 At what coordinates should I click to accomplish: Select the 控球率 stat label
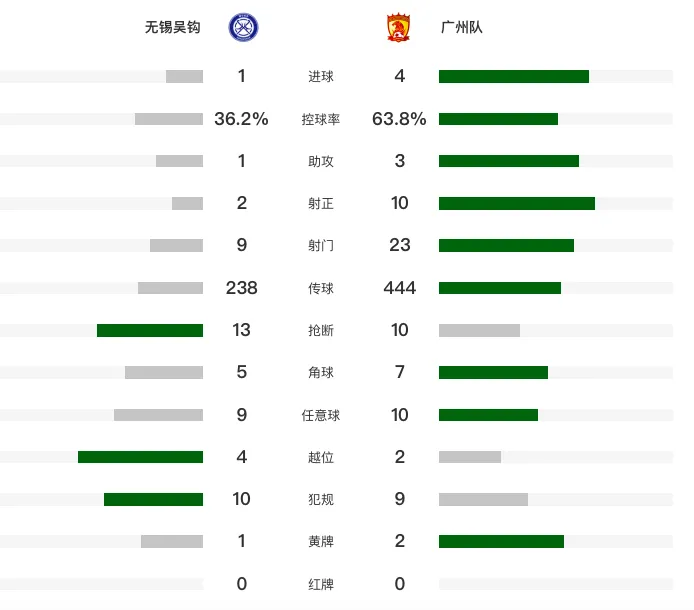click(321, 119)
